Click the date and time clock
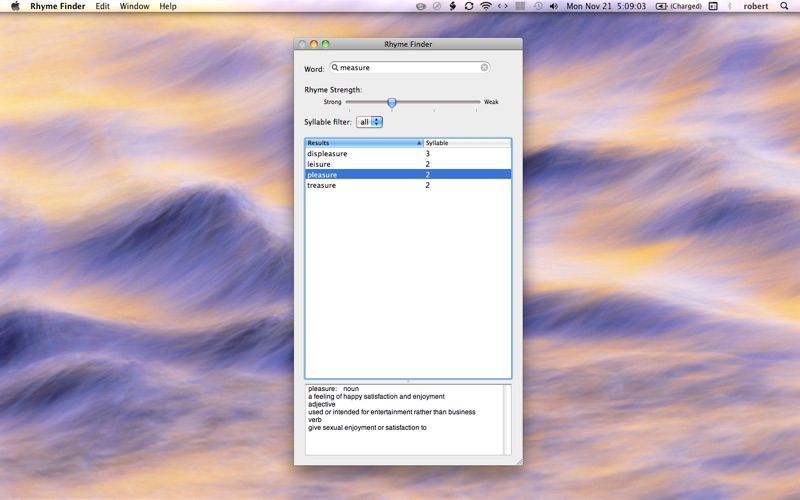 (x=606, y=6)
